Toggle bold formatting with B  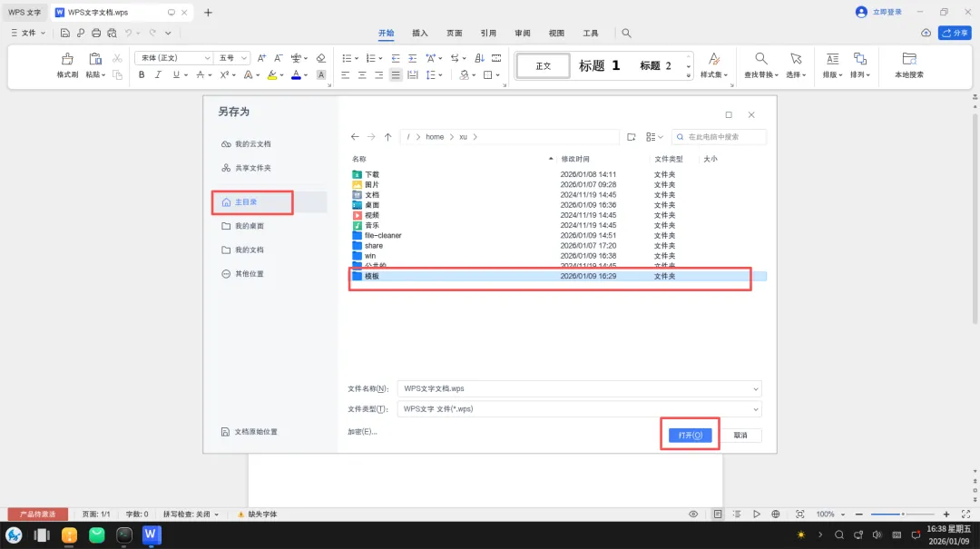click(x=142, y=75)
